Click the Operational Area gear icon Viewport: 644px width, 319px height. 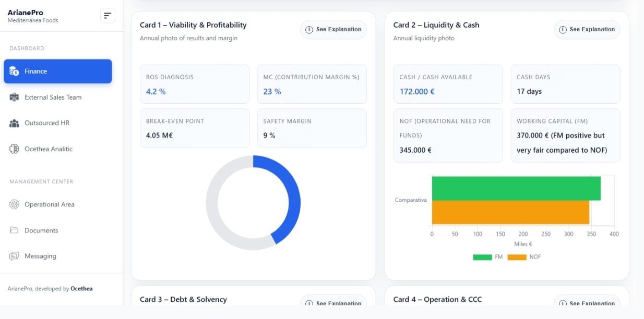tap(14, 204)
